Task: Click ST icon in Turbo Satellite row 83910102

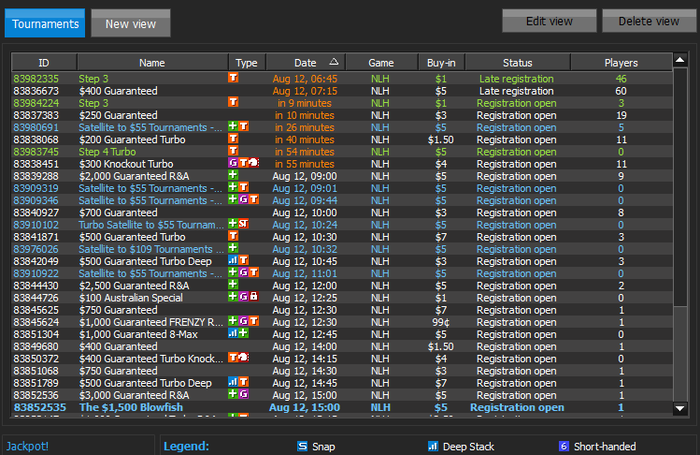Action: [x=243, y=224]
